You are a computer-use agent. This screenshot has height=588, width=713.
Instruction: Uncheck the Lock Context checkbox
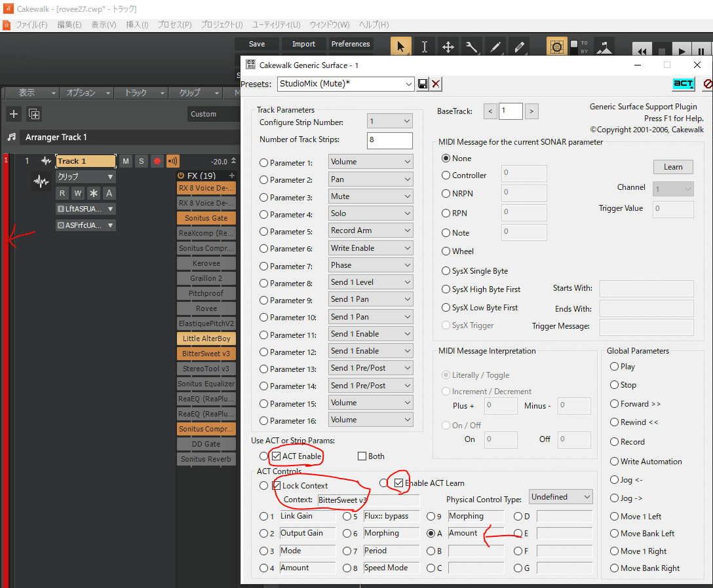276,486
